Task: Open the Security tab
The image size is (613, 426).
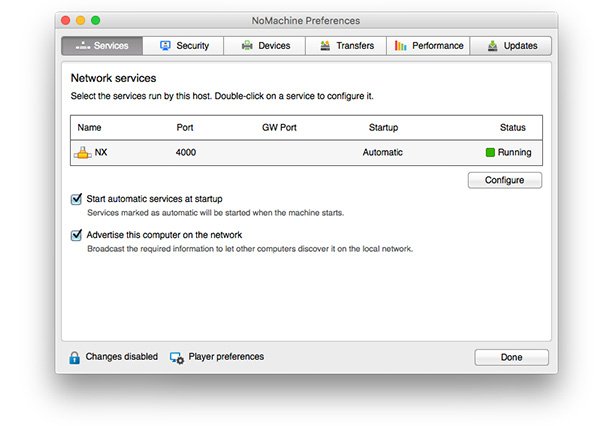Action: coord(183,46)
